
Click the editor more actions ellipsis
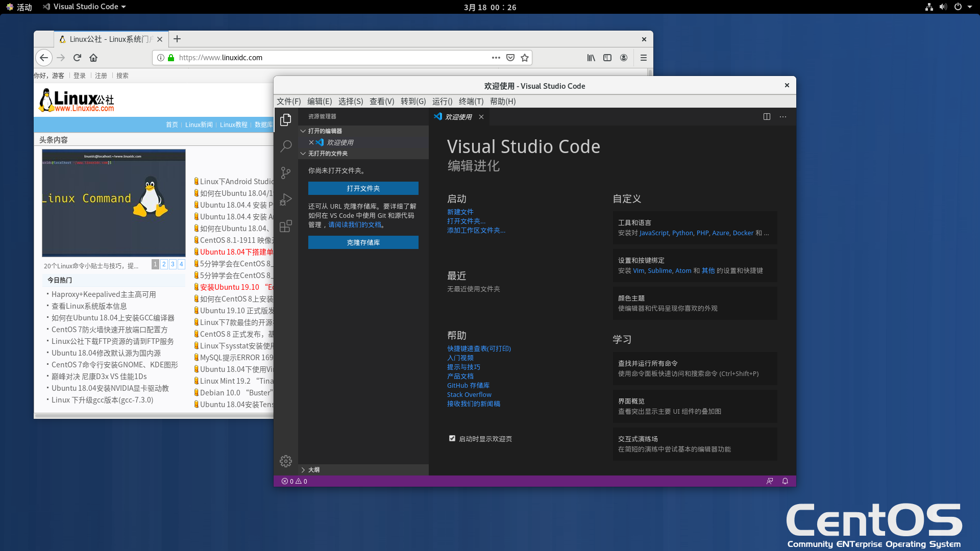pos(782,116)
